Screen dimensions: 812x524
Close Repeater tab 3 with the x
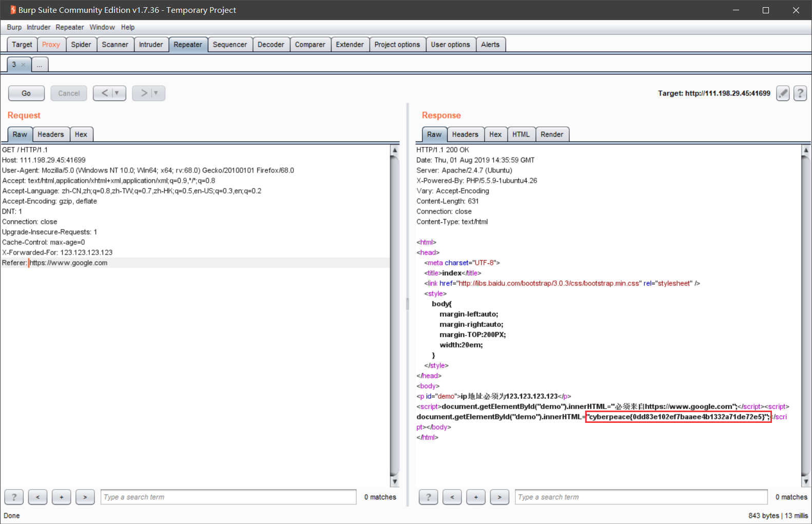(x=23, y=65)
